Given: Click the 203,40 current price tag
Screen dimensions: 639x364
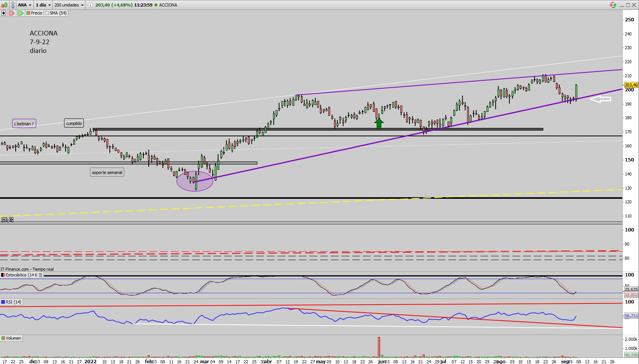Looking at the screenshot, I should (631, 85).
